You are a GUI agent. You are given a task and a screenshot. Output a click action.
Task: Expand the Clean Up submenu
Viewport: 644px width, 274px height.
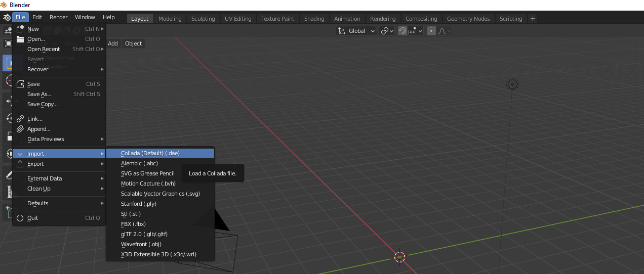(59, 189)
